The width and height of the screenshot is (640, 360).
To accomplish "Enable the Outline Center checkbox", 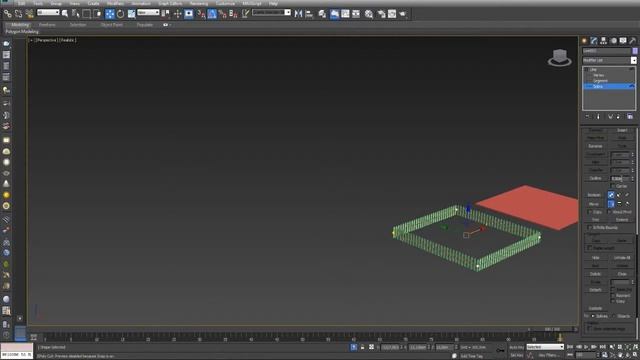I will [613, 186].
